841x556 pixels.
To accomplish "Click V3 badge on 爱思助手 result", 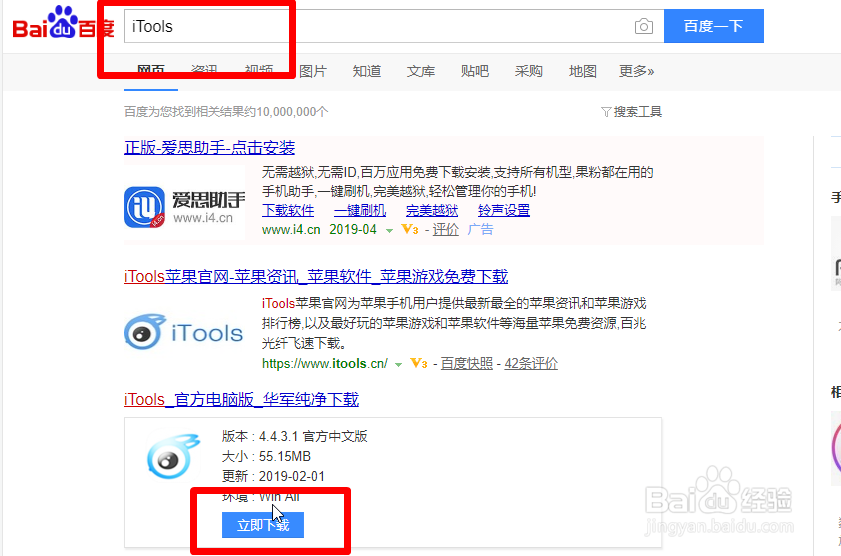I will click(410, 229).
